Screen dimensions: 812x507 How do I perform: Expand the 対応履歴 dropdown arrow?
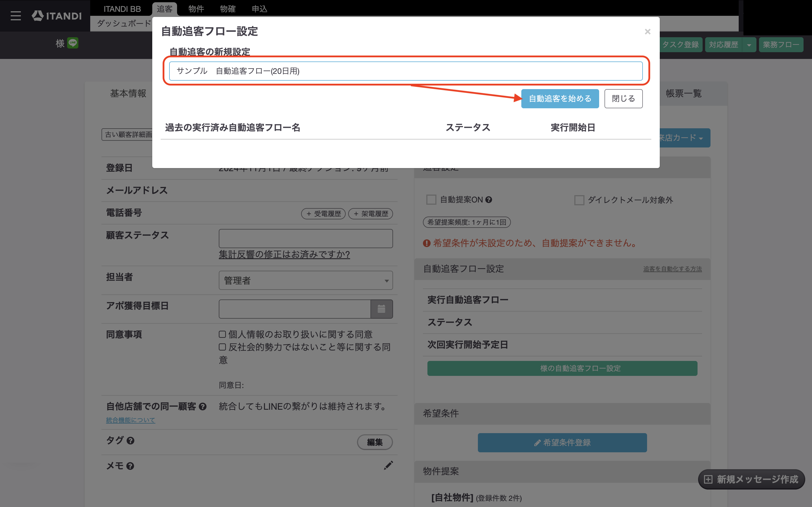coord(749,45)
